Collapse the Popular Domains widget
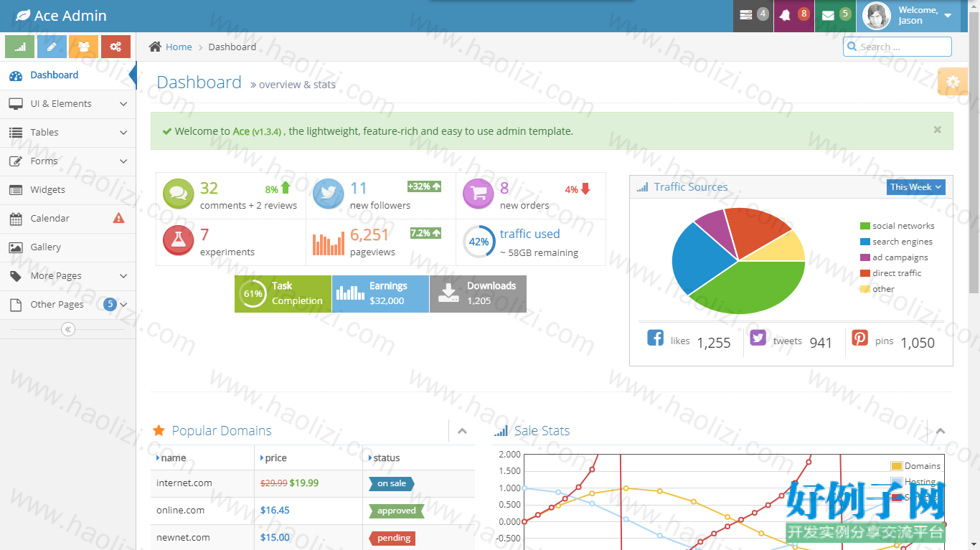This screenshot has width=980, height=550. click(462, 431)
